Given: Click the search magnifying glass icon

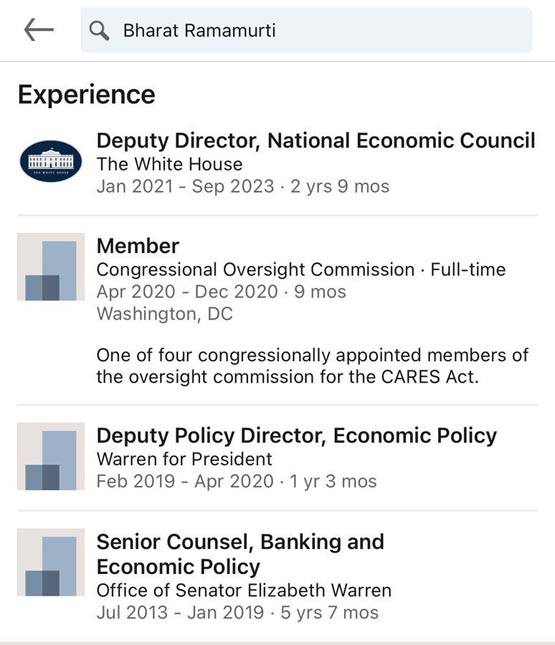Looking at the screenshot, I should click(99, 31).
